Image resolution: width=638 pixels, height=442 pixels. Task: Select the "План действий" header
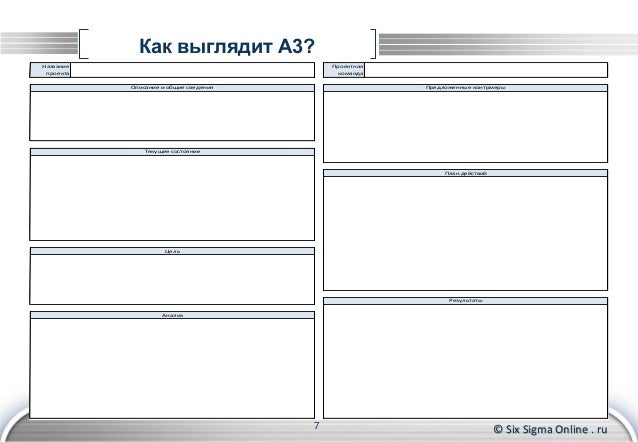(465, 173)
